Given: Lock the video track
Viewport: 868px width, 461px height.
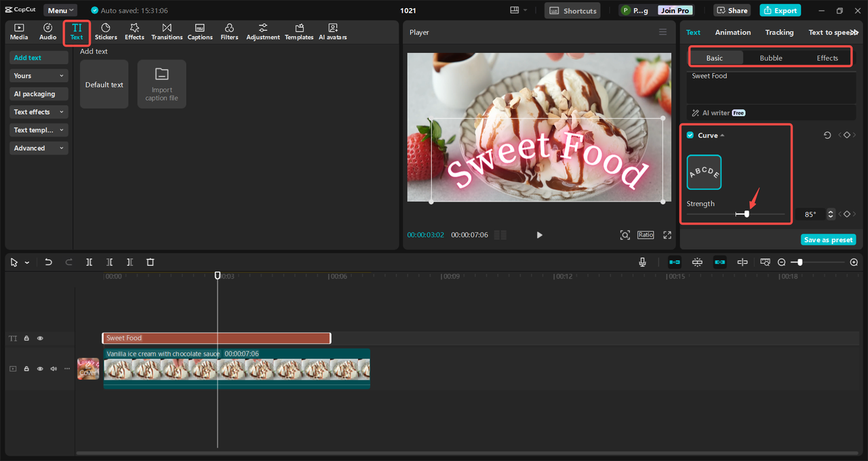Looking at the screenshot, I should (x=26, y=369).
